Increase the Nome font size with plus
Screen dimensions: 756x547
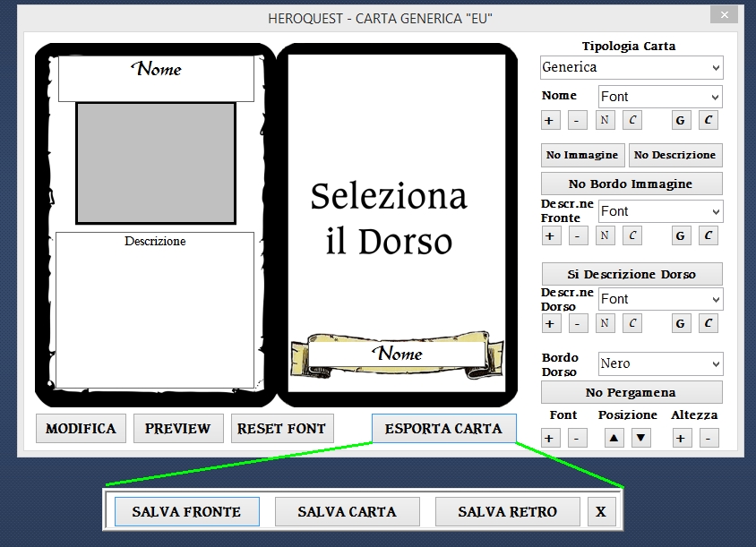(551, 121)
